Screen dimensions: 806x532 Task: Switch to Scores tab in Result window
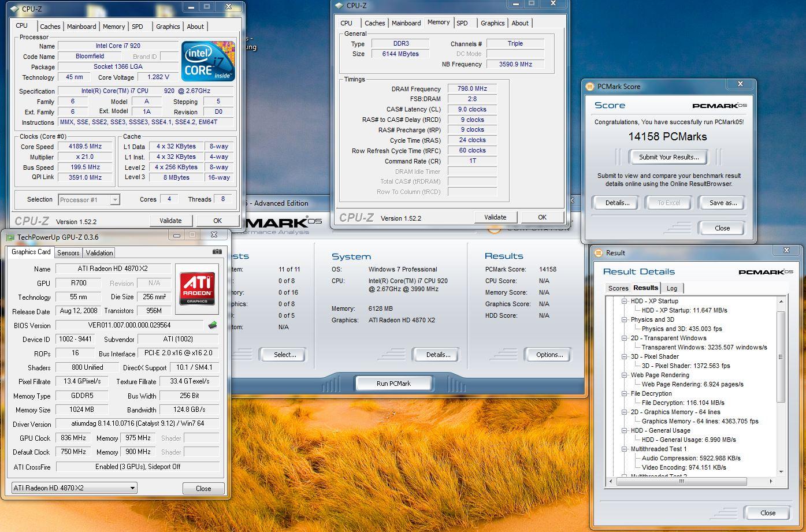pos(618,288)
